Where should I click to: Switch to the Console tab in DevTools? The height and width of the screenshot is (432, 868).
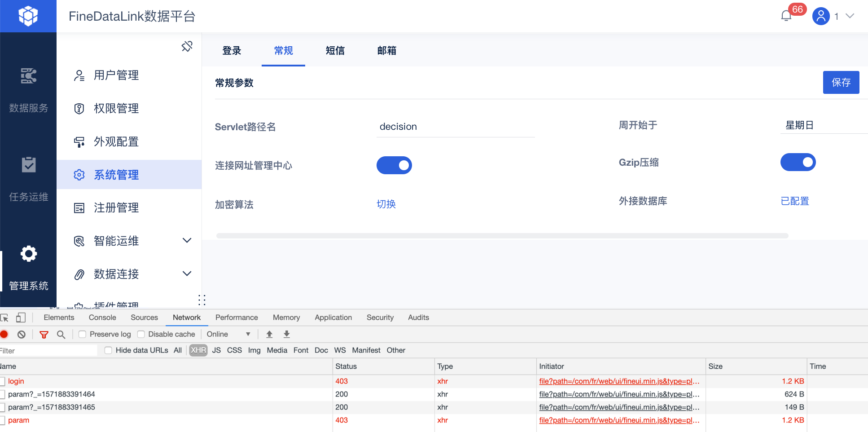pos(102,317)
